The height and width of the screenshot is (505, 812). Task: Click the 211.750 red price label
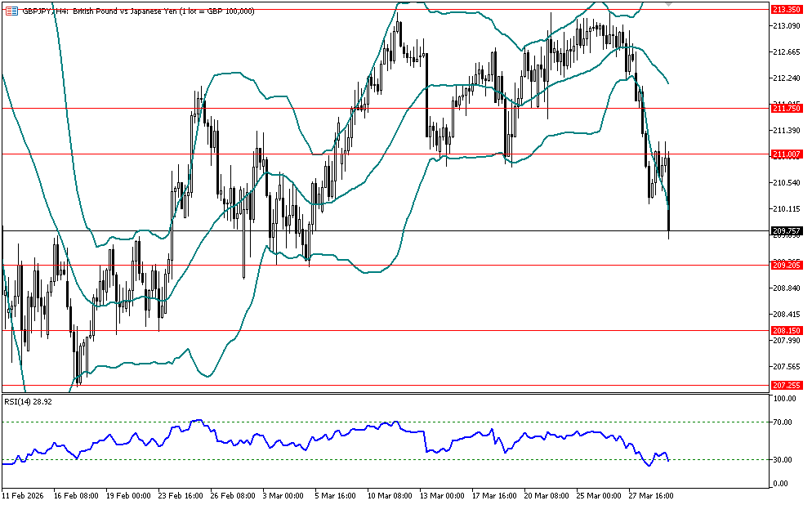[x=785, y=109]
